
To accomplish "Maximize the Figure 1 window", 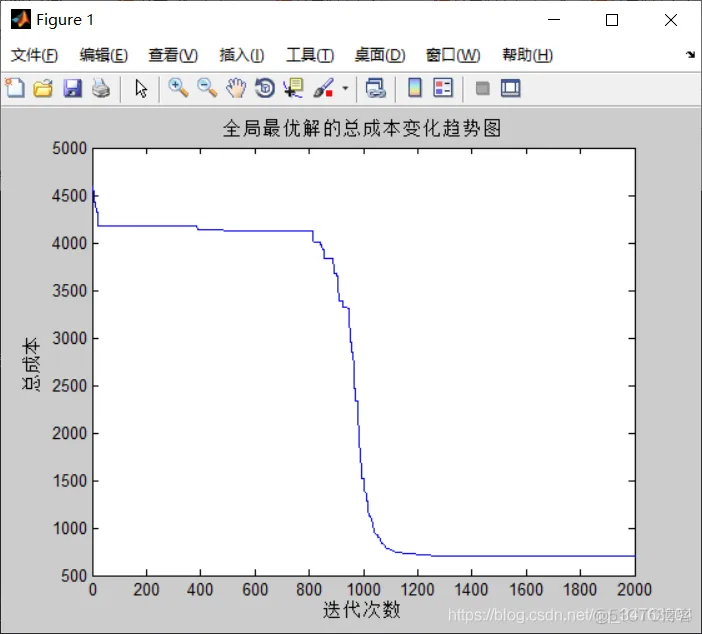I will (612, 20).
